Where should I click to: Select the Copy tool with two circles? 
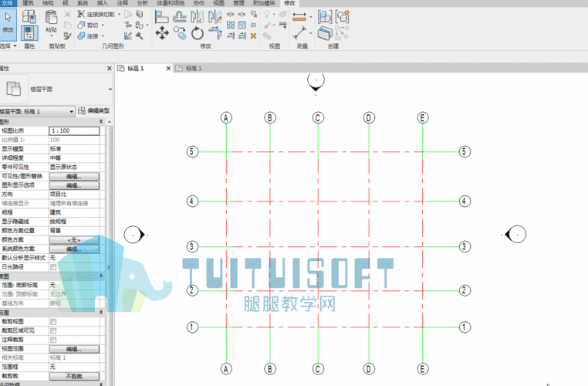tap(180, 33)
